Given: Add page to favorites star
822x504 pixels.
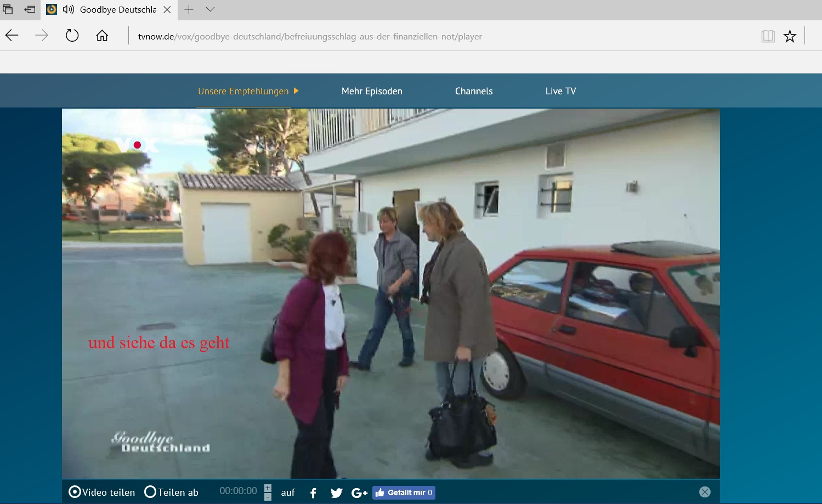Looking at the screenshot, I should (x=790, y=36).
